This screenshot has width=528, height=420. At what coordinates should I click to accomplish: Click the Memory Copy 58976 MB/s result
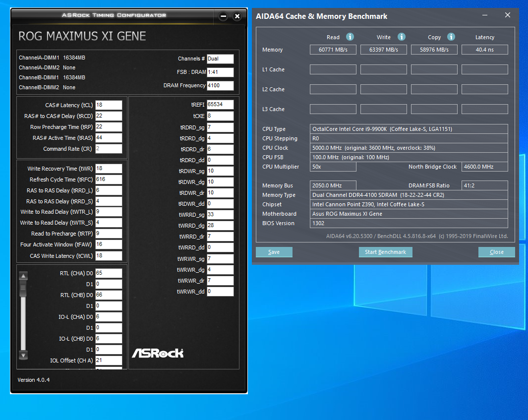pyautogui.click(x=434, y=50)
